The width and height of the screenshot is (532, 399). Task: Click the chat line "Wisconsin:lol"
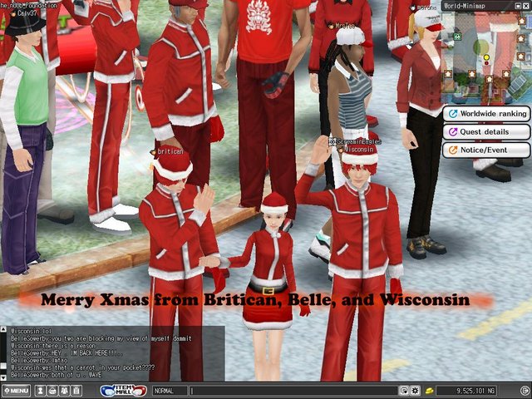coord(31,331)
